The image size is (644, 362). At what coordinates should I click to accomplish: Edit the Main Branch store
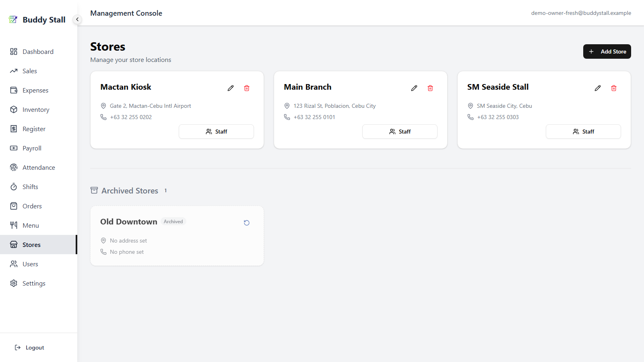(x=414, y=88)
